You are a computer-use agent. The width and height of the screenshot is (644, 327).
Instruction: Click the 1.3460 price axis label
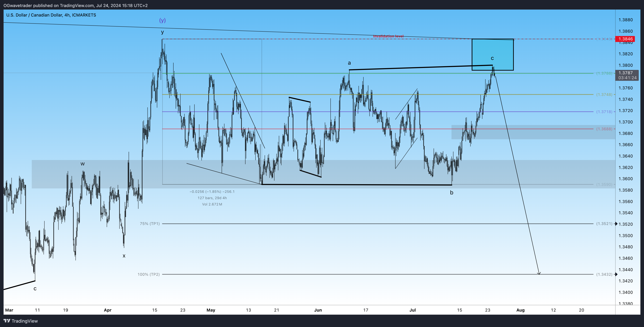tap(626, 259)
